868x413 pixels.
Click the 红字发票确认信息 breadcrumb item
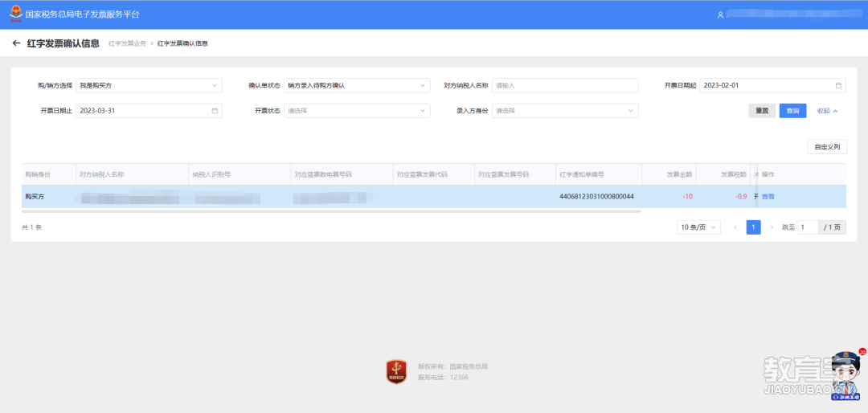coord(182,43)
